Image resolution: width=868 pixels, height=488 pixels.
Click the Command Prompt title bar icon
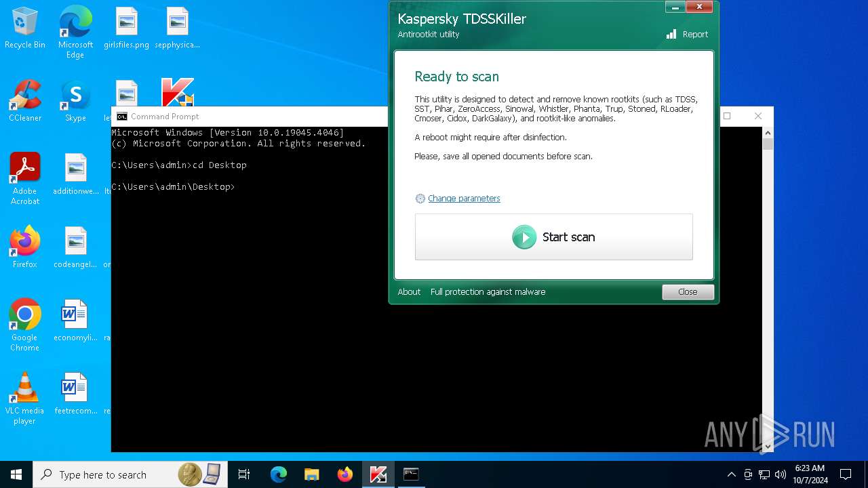(122, 117)
